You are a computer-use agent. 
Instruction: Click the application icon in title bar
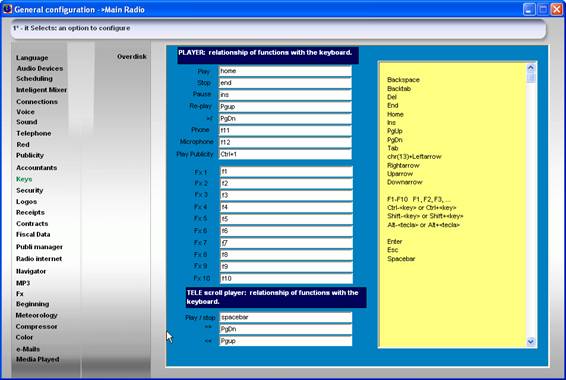click(x=7, y=9)
